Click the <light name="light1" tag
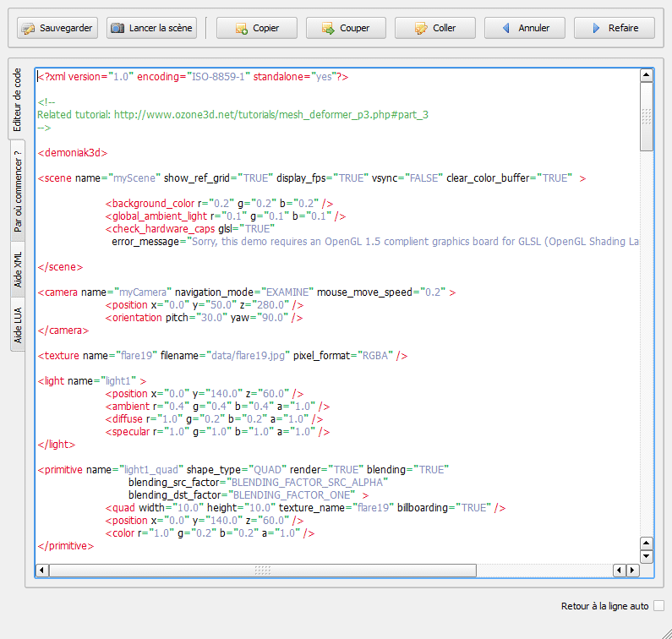Viewport: 672px width, 639px height. pyautogui.click(x=92, y=381)
